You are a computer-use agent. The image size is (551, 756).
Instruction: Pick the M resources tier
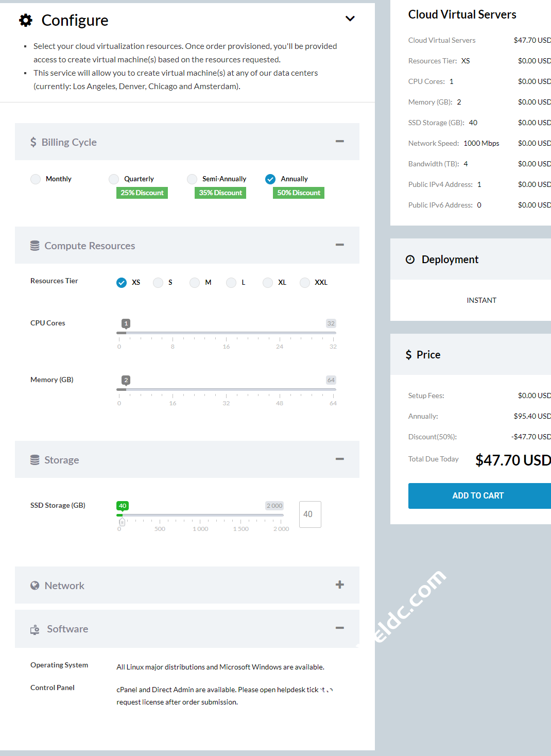195,283
